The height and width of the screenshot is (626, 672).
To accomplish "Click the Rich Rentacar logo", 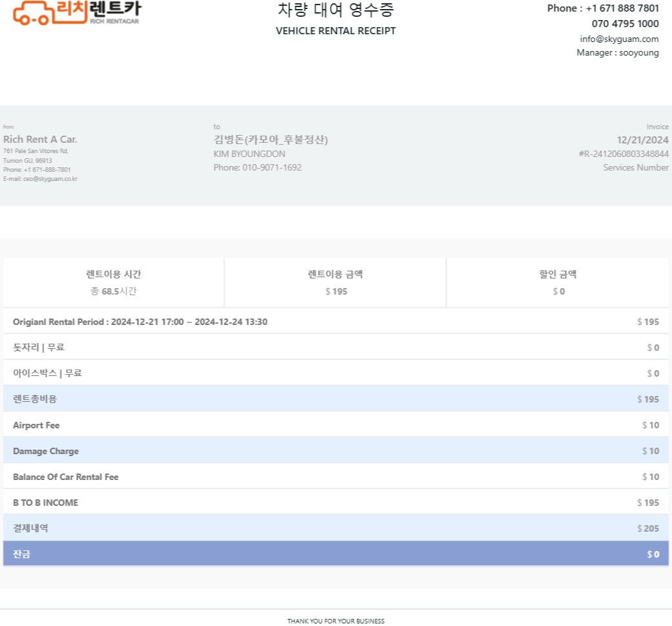I will click(76, 13).
